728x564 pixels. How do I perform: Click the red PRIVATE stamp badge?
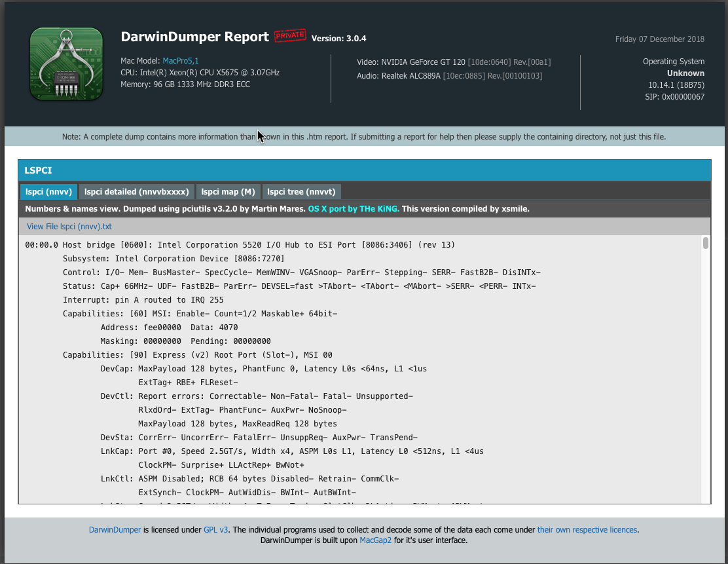click(x=290, y=36)
